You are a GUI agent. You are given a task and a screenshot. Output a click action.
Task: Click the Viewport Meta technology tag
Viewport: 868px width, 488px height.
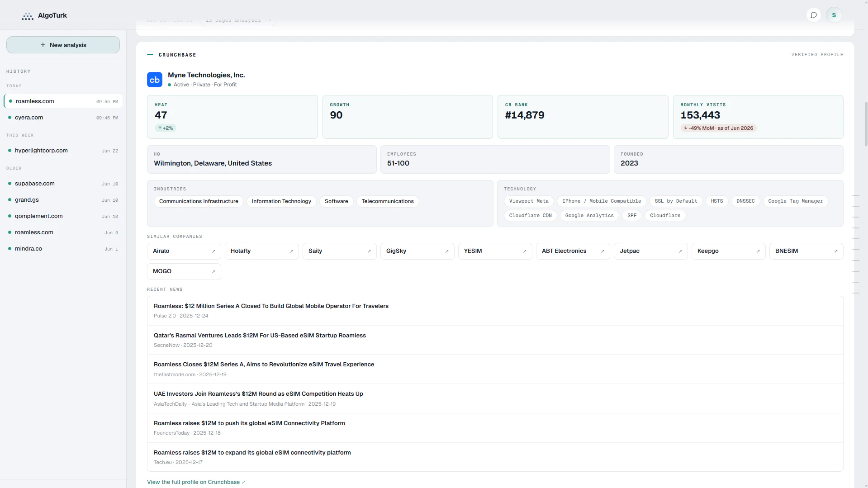coord(529,201)
